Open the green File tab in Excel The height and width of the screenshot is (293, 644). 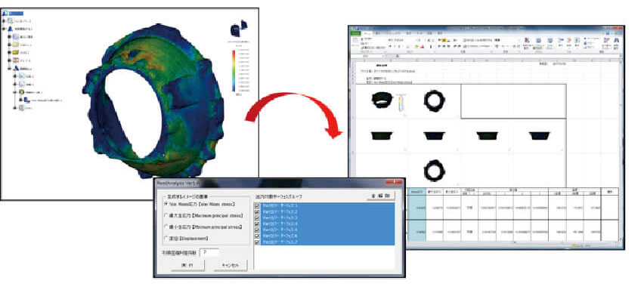(355, 32)
